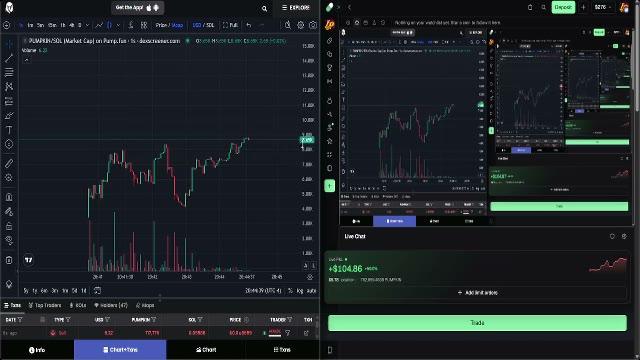640x360 pixels.
Task: Open the Info bottom tab
Action: pyautogui.click(x=37, y=350)
